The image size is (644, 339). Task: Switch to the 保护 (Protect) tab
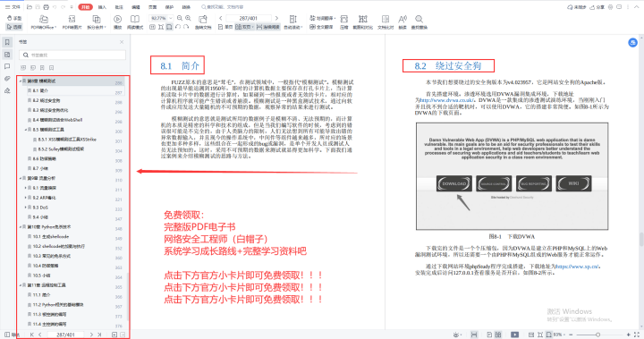[169, 7]
